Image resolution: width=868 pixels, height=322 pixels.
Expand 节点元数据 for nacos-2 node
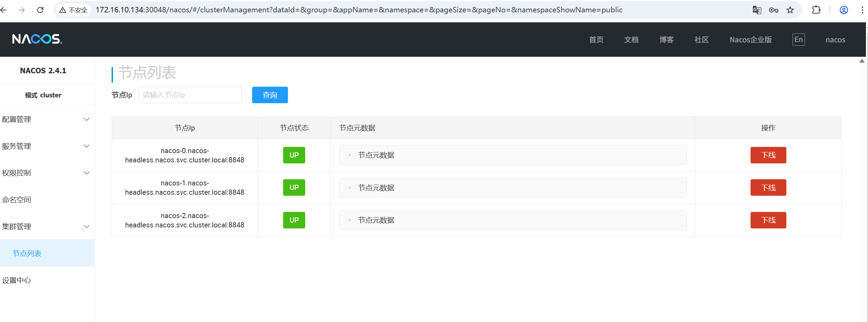[376, 220]
